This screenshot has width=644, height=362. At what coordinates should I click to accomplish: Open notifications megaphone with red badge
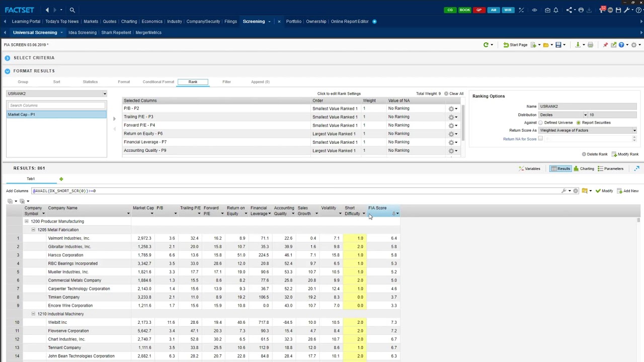click(x=602, y=10)
